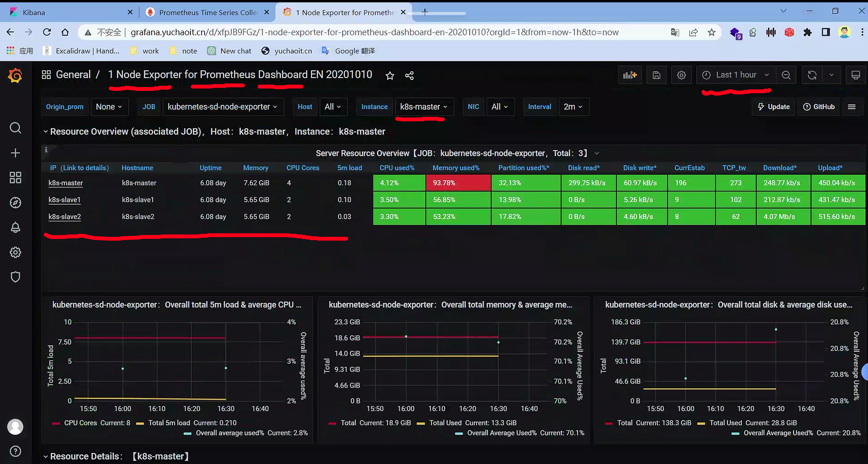Open the Last 1 hour time picker
The width and height of the screenshot is (868, 464).
point(736,75)
